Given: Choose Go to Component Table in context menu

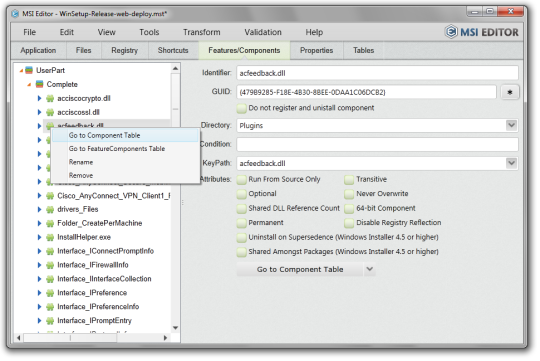Looking at the screenshot, I should point(126,136).
